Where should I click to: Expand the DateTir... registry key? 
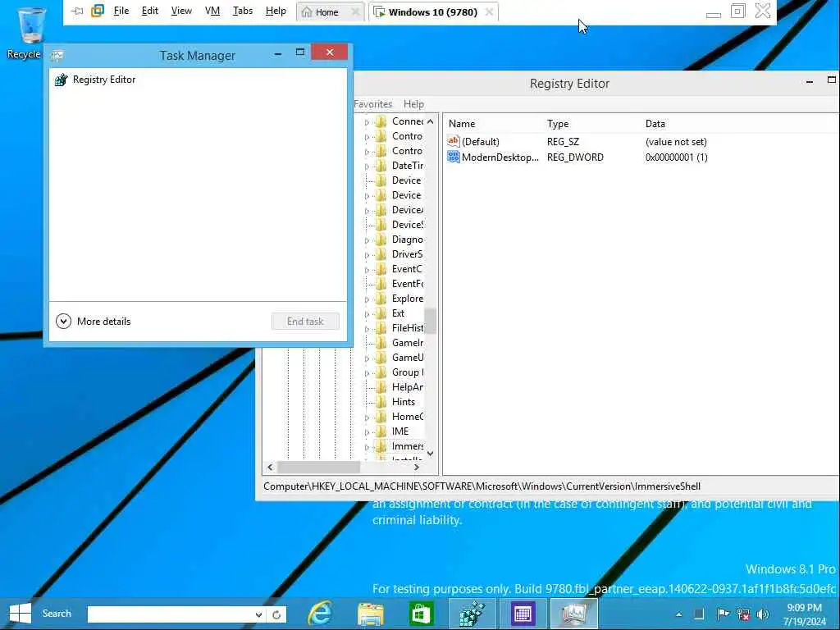point(367,167)
